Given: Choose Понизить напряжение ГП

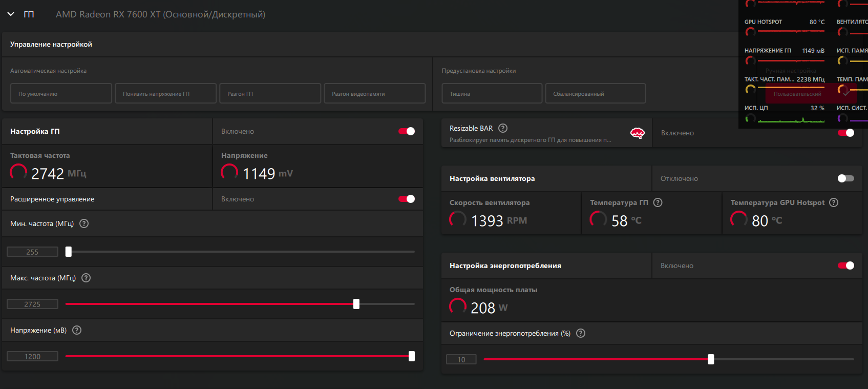Looking at the screenshot, I should point(166,94).
